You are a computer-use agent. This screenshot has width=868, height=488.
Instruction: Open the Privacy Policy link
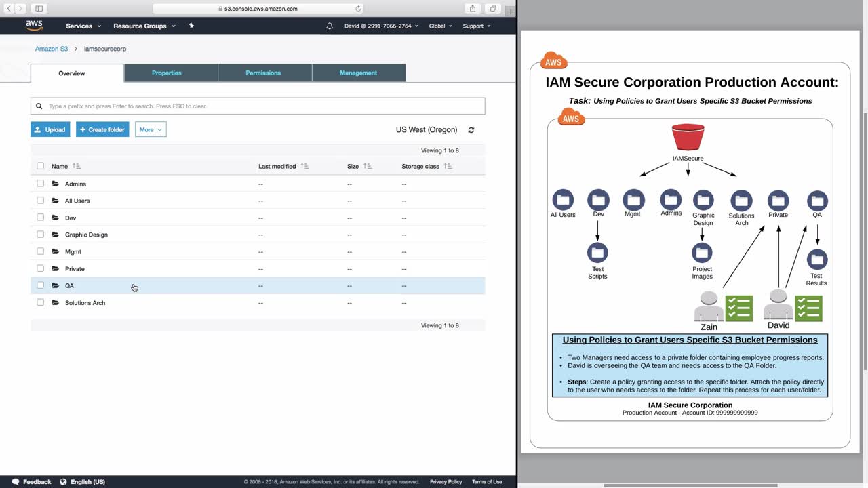(446, 482)
